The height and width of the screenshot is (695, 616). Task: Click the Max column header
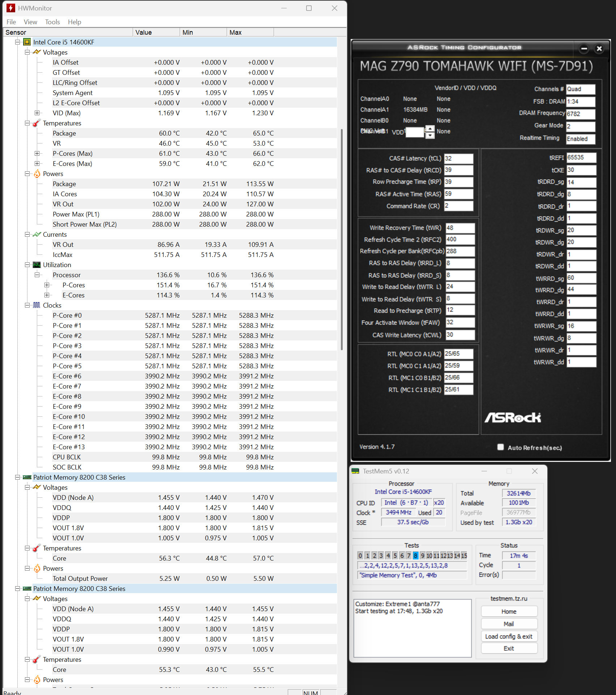coord(251,33)
